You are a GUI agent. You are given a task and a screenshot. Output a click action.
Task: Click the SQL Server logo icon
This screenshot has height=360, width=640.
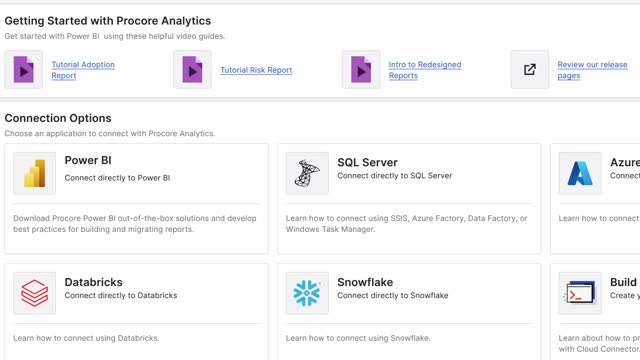click(x=307, y=173)
